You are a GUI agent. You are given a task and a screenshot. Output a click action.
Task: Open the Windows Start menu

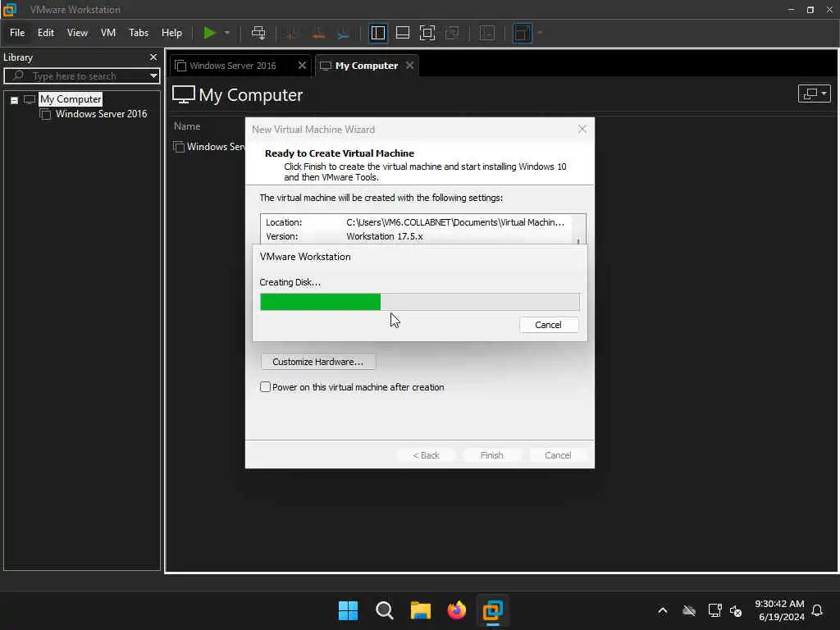(348, 610)
